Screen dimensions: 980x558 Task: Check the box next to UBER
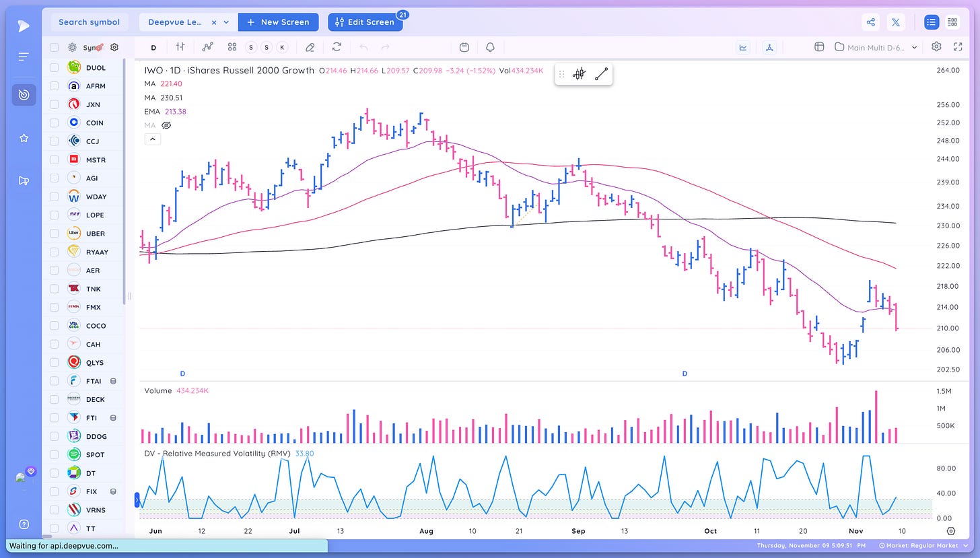pos(54,234)
